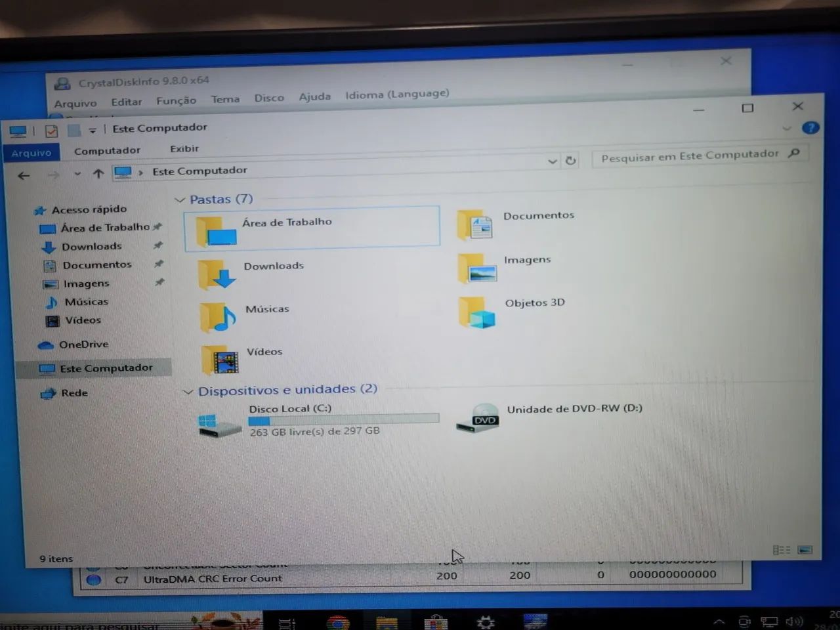The image size is (840, 630).
Task: Collapse the Pastas (7) group
Action: (x=179, y=199)
